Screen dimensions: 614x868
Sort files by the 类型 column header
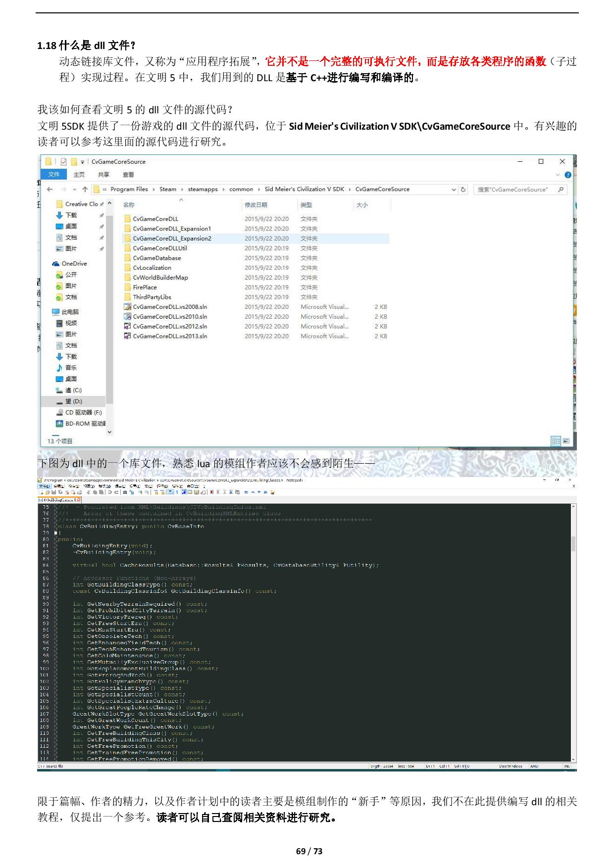(306, 205)
